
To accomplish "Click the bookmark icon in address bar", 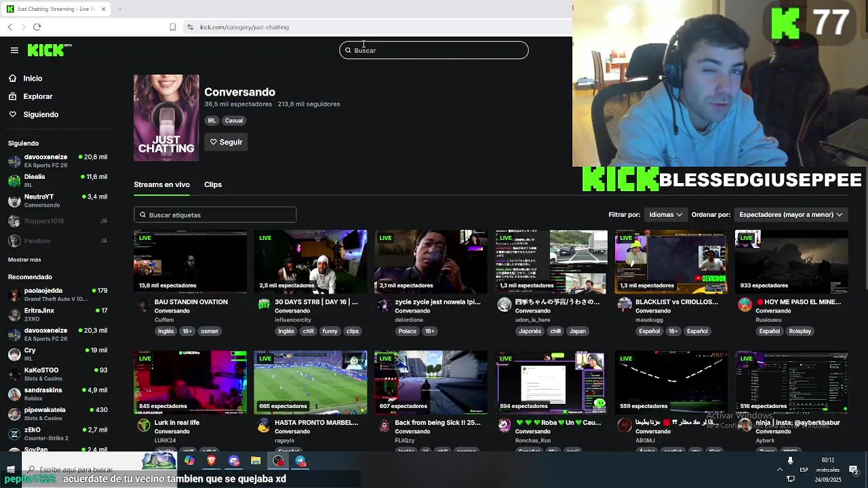I will (172, 27).
